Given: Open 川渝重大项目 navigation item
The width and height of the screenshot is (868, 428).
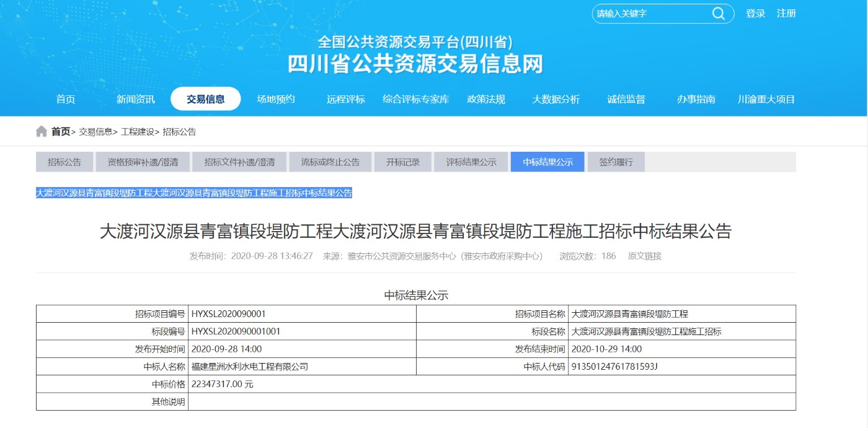Looking at the screenshot, I should (x=766, y=99).
